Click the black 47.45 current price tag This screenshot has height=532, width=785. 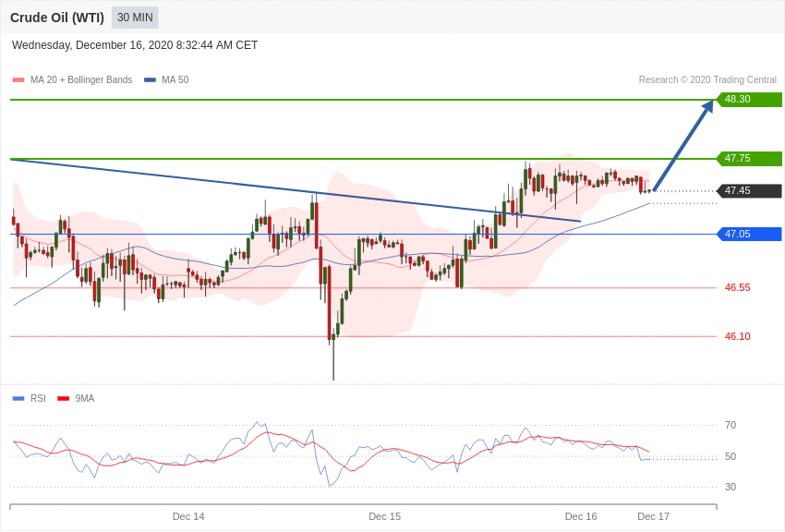[x=749, y=191]
